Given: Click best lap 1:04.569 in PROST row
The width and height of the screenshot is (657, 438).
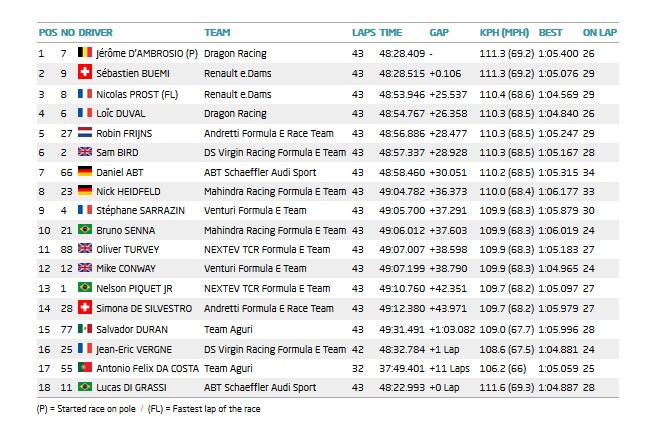Looking at the screenshot, I should [558, 94].
